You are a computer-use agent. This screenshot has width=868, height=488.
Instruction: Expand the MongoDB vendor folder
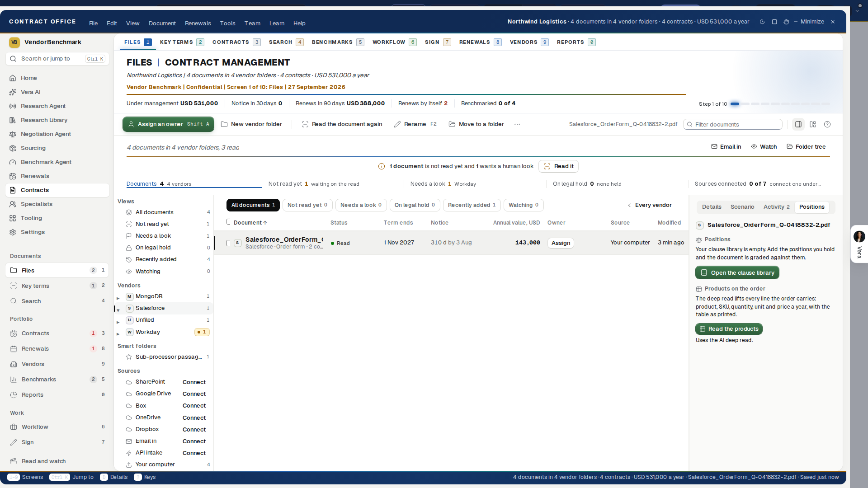118,298
